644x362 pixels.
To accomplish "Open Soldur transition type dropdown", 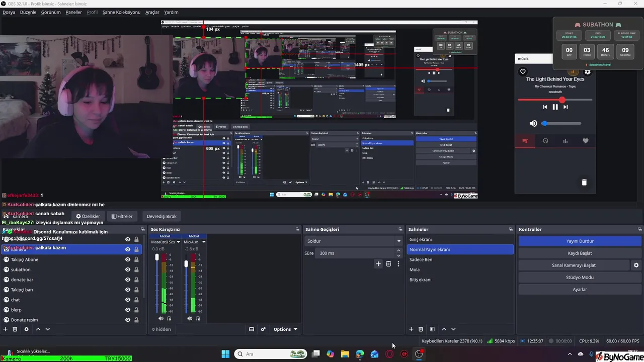I will (353, 241).
